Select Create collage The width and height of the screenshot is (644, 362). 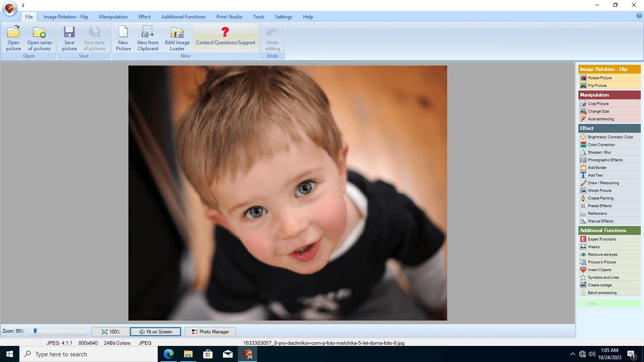[x=609, y=285]
